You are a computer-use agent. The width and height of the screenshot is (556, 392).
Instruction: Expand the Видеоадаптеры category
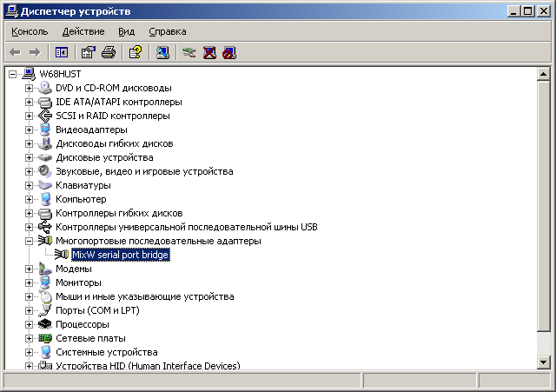[x=30, y=130]
